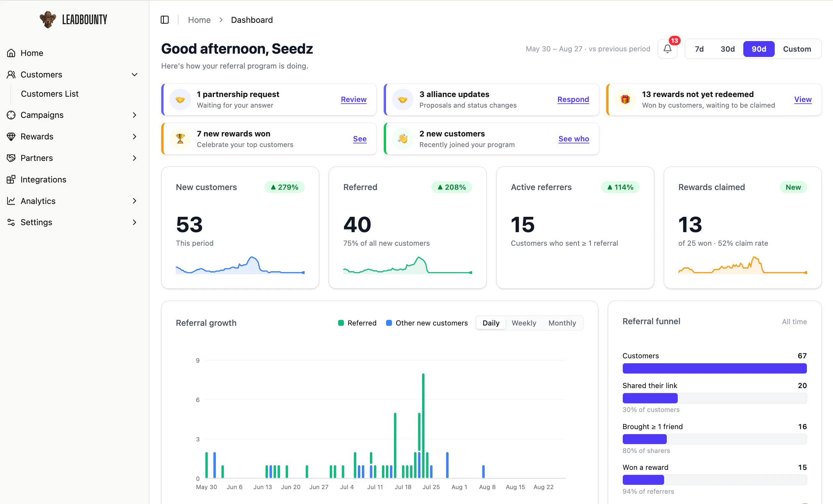Expand the Rewards sidebar section
Screen dimensions: 833x504
(x=134, y=136)
